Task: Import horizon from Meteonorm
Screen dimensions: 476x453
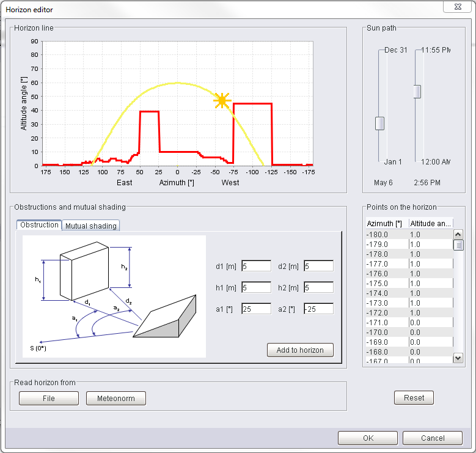Action: 116,399
